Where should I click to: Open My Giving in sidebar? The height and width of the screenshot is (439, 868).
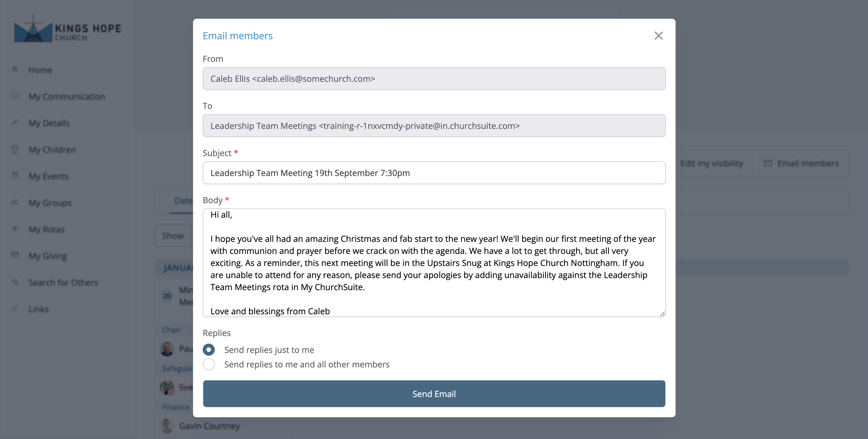click(48, 256)
